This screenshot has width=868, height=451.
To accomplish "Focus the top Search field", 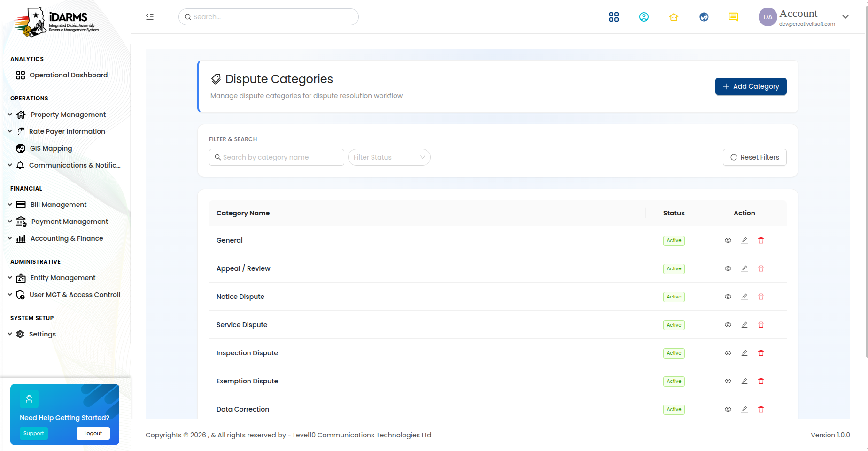I will coord(269,17).
